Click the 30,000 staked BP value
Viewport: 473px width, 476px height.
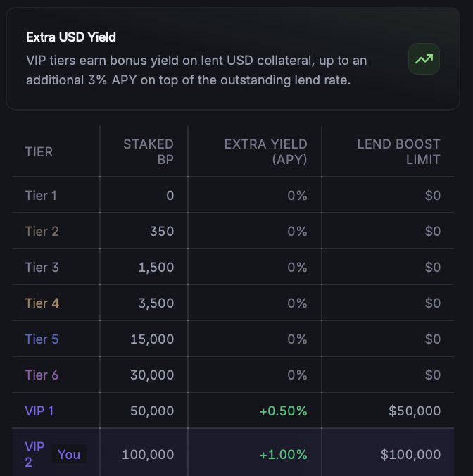coord(152,375)
